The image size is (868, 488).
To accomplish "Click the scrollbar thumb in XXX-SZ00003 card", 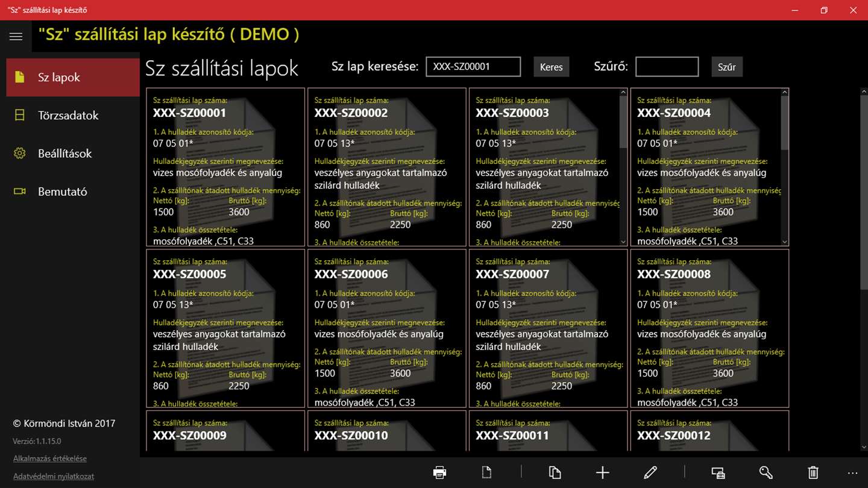I will (x=623, y=122).
